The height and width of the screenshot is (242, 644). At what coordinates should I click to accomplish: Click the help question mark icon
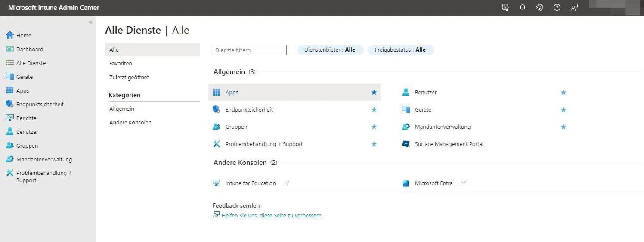tap(557, 8)
